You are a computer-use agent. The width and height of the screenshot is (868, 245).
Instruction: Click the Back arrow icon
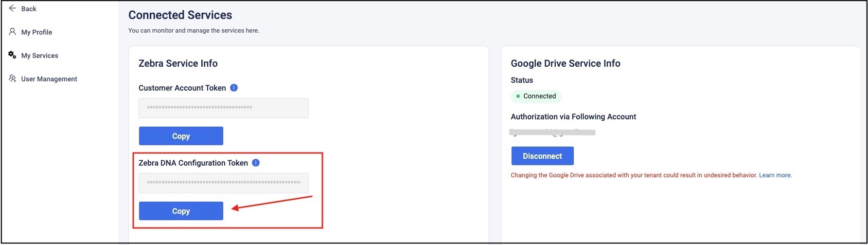tap(13, 8)
